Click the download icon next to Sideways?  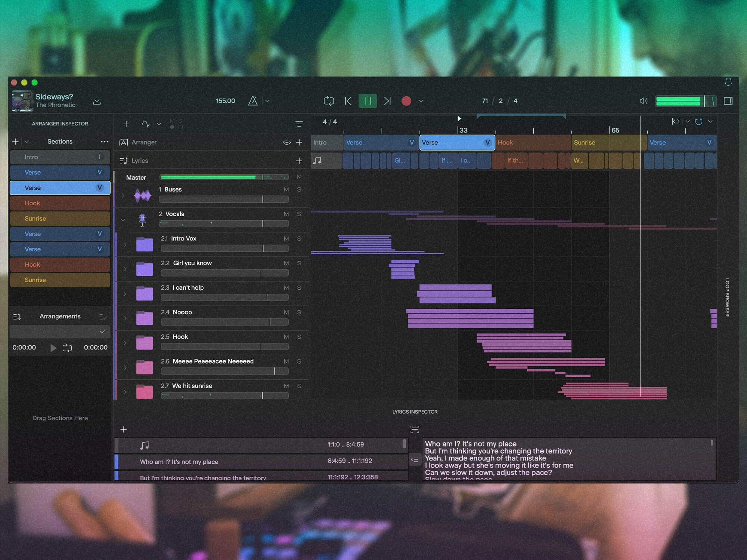tap(97, 101)
